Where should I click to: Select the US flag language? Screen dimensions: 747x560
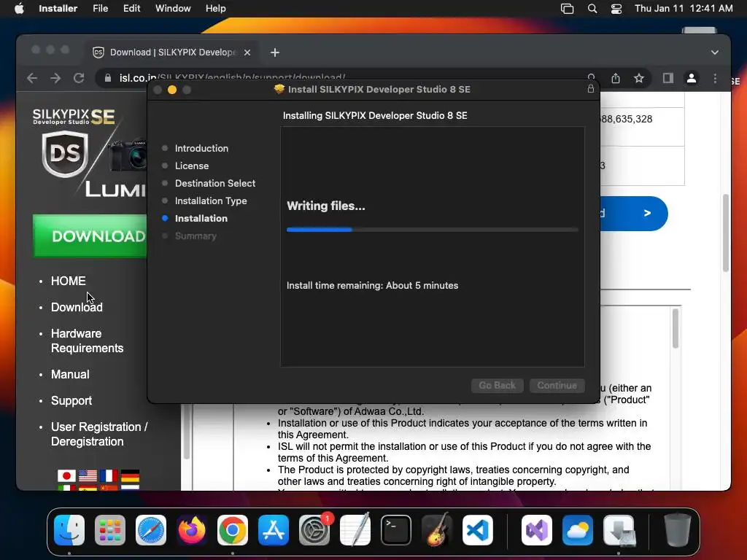[88, 475]
